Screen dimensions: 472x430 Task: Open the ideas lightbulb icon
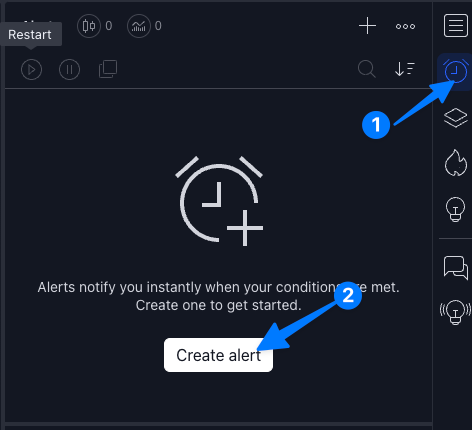[x=455, y=209]
